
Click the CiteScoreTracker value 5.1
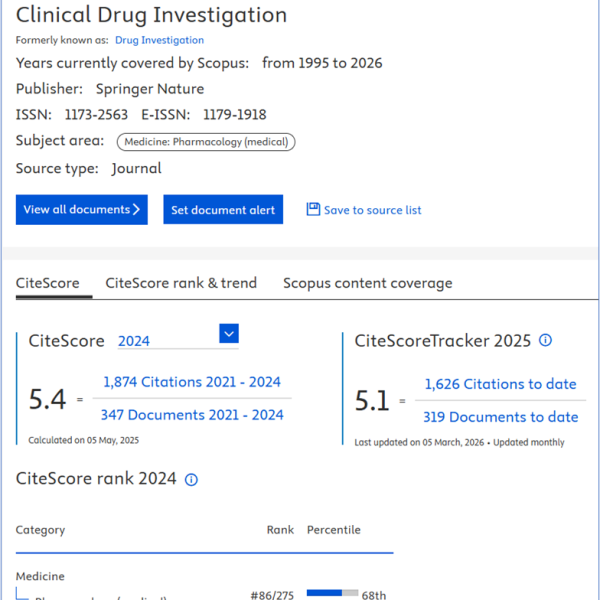click(372, 401)
